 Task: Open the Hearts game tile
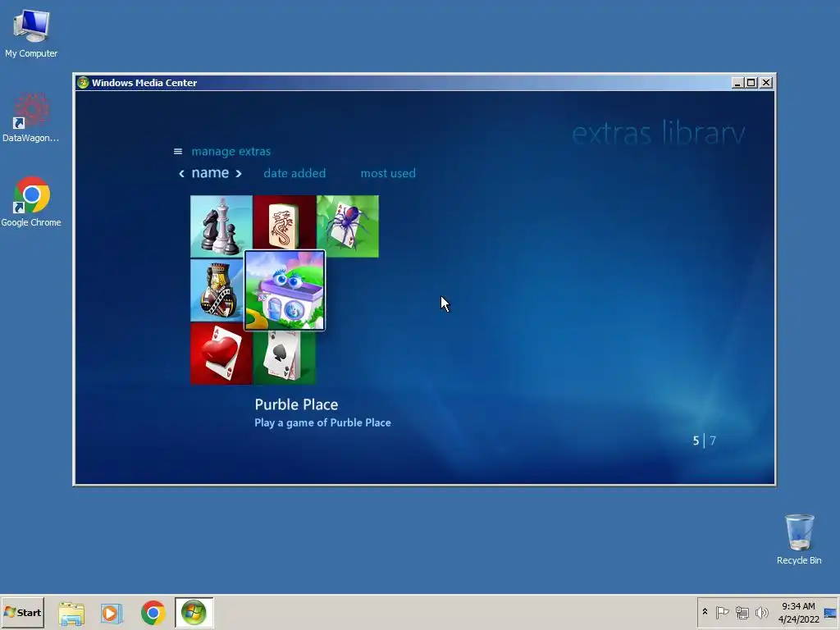pos(221,354)
